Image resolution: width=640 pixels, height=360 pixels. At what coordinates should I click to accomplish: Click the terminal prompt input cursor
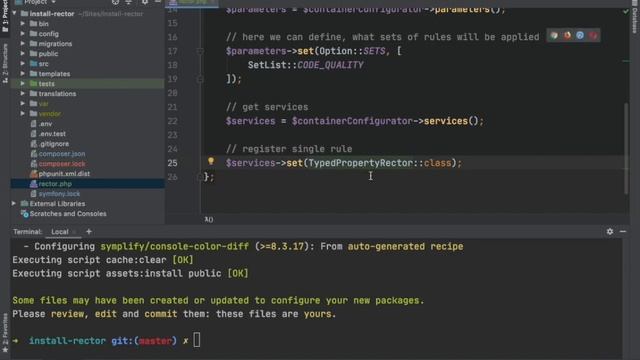(197, 340)
